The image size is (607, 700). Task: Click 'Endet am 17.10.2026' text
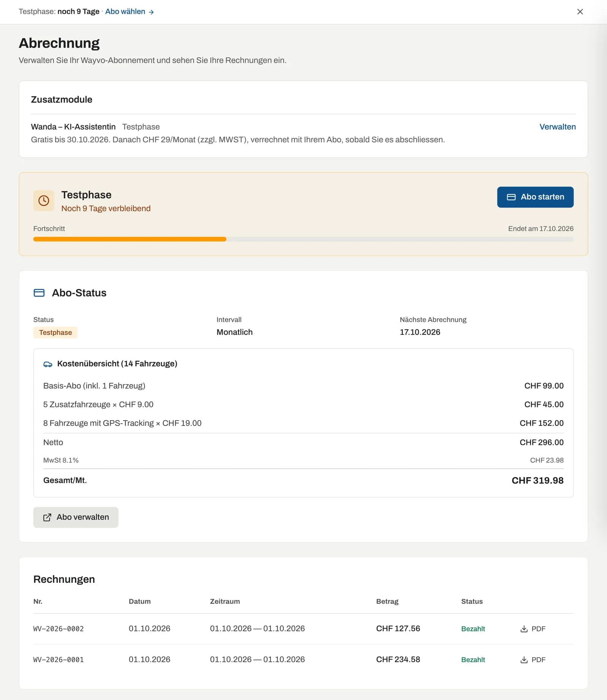541,229
